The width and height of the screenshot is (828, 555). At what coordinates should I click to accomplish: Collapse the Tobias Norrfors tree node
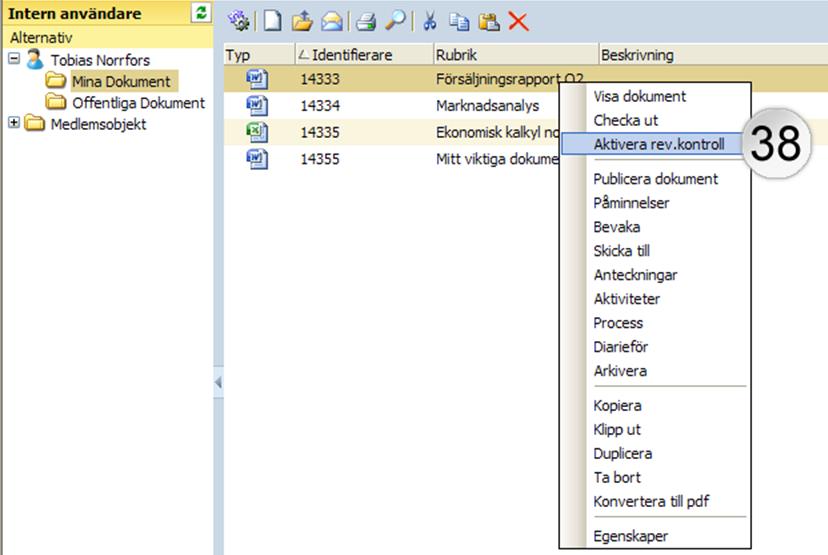coord(14,59)
